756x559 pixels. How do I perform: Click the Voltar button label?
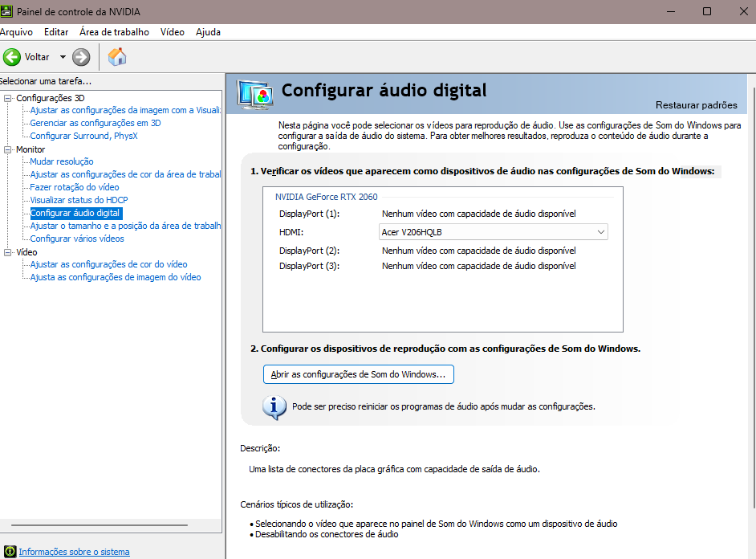click(37, 57)
